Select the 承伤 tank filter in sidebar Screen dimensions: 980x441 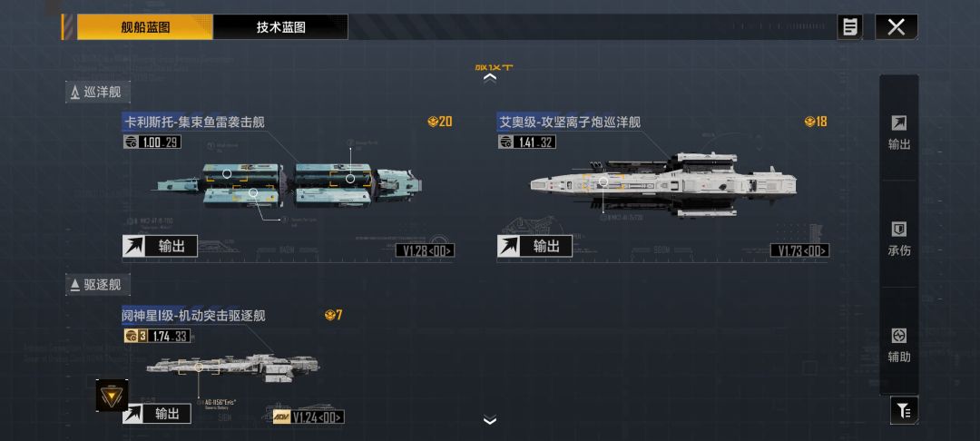tap(898, 239)
